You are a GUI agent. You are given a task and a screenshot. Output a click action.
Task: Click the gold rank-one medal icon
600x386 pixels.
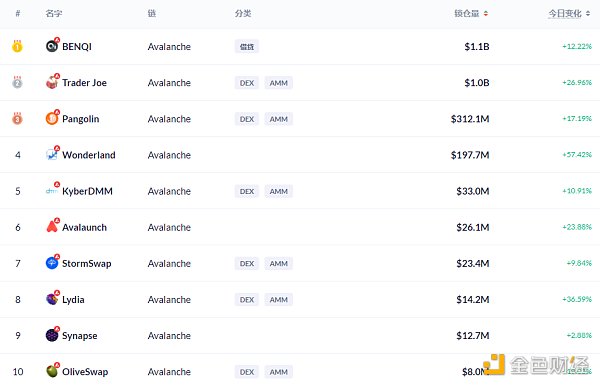(x=17, y=46)
